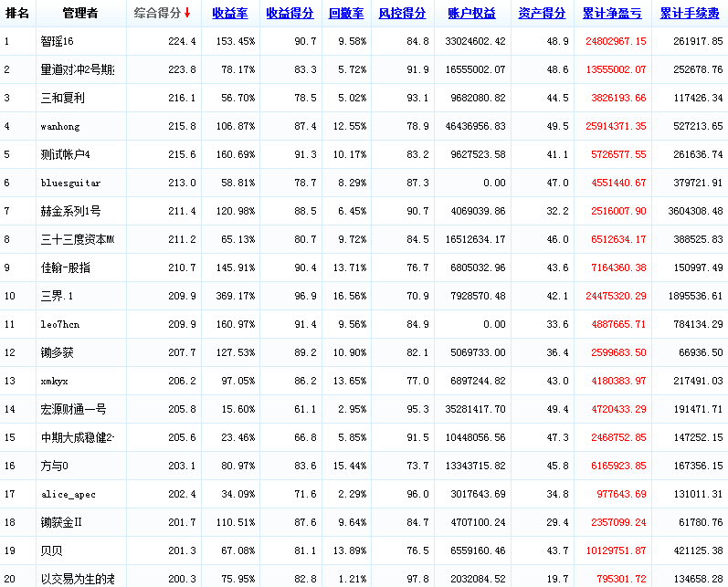Click the 管理者 column header
728x587 pixels.
pos(80,14)
